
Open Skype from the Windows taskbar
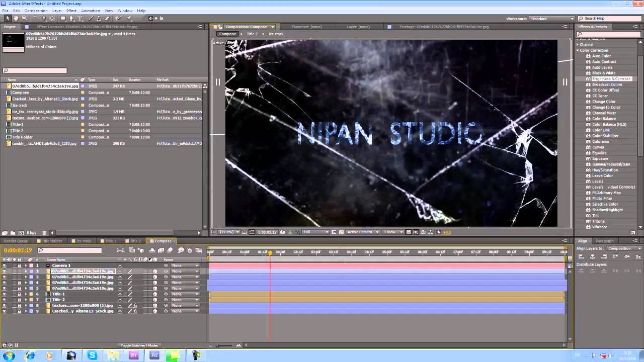pyautogui.click(x=92, y=355)
